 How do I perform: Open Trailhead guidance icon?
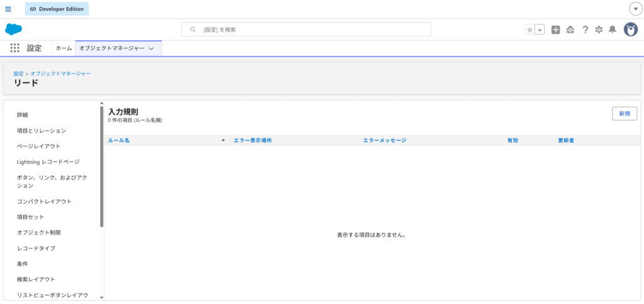[x=570, y=30]
